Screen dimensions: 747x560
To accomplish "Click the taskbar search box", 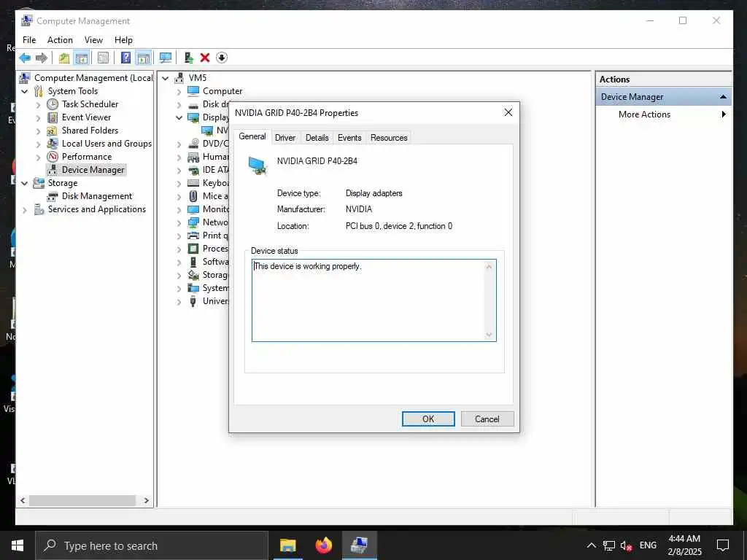I will click(152, 545).
